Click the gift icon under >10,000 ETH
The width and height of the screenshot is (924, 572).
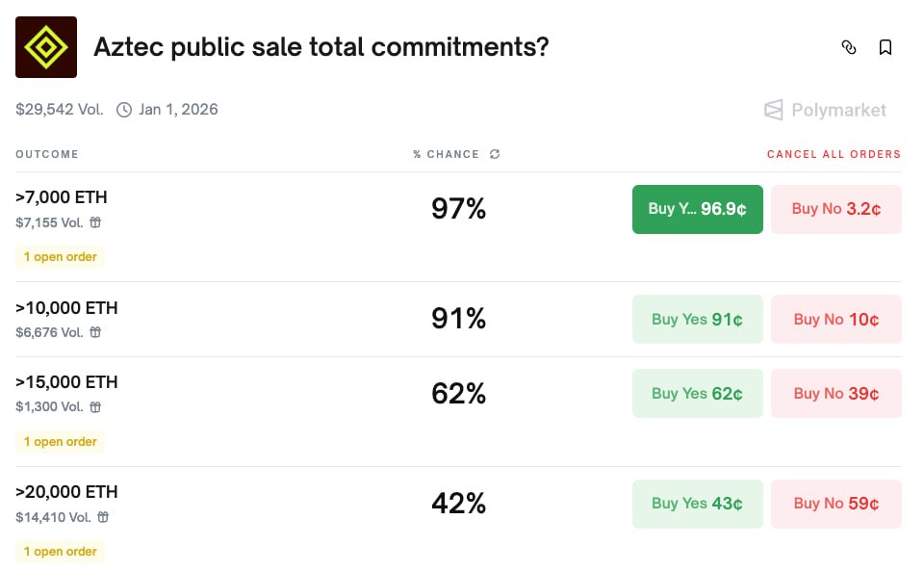pyautogui.click(x=95, y=332)
